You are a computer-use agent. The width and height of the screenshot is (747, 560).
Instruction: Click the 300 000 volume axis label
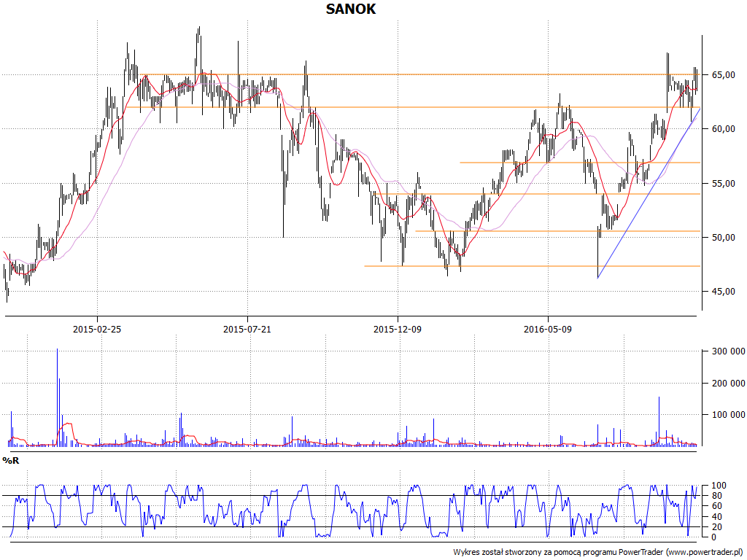pyautogui.click(x=728, y=351)
